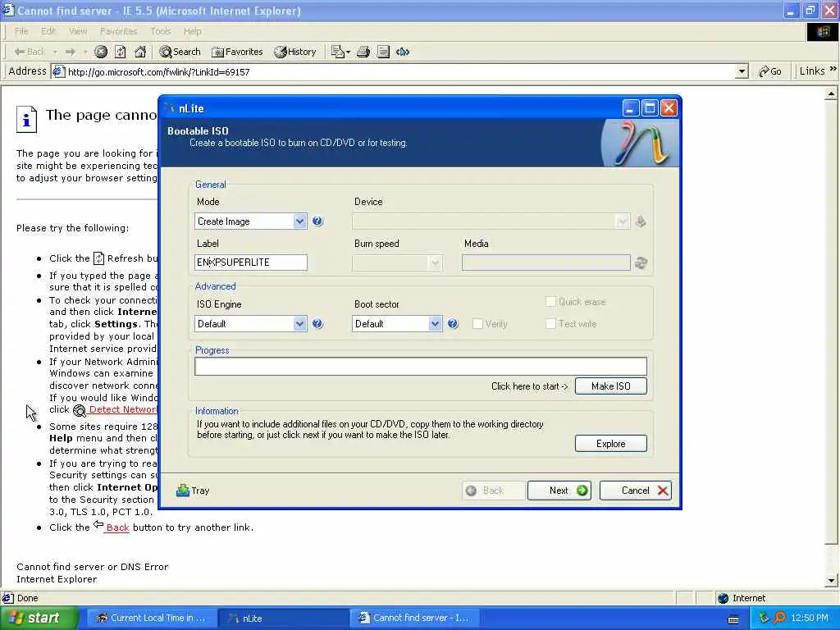Expand the IE address bar dropdown
The width and height of the screenshot is (840, 630).
(x=742, y=71)
